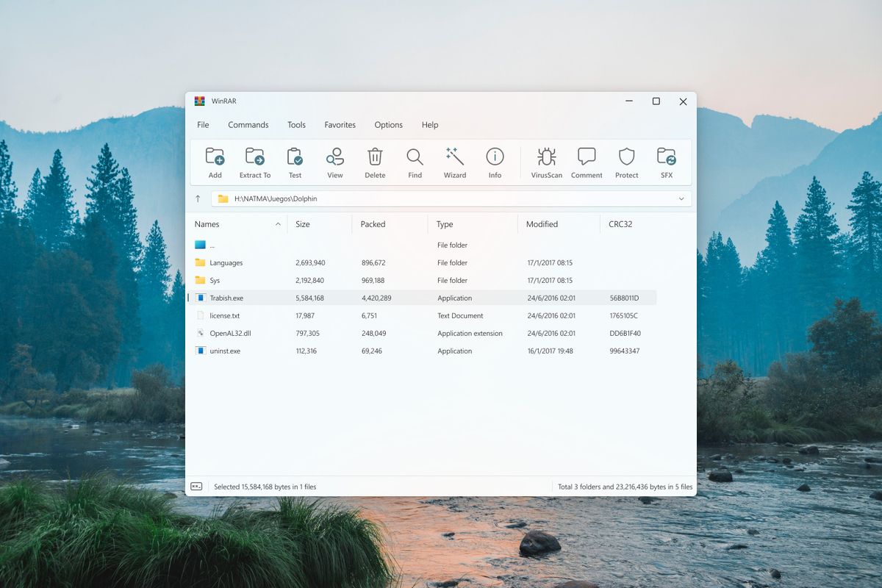Open the Help menu

coord(430,125)
